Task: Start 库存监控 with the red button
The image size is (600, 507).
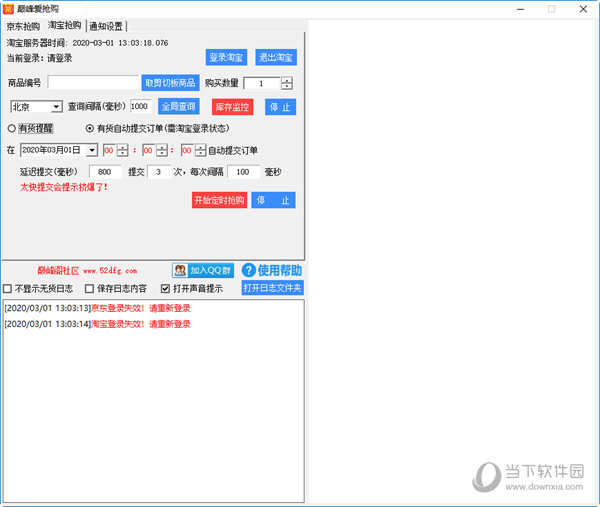Action: (232, 107)
